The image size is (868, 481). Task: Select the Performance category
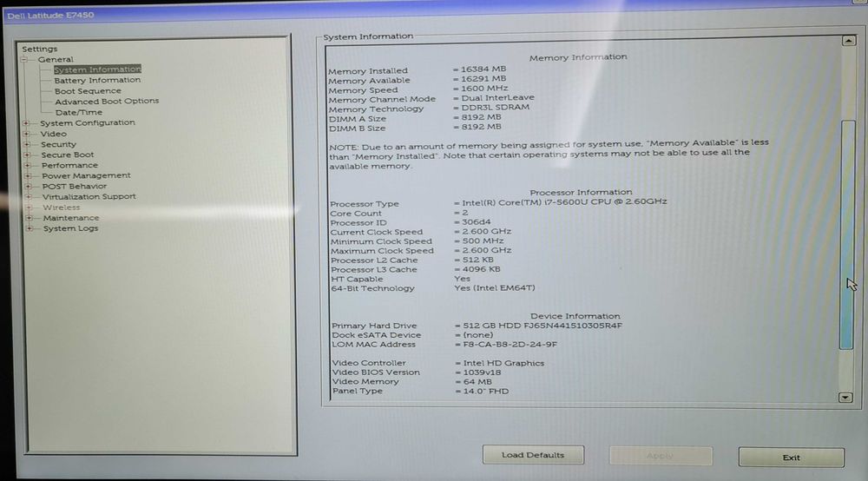click(x=69, y=165)
